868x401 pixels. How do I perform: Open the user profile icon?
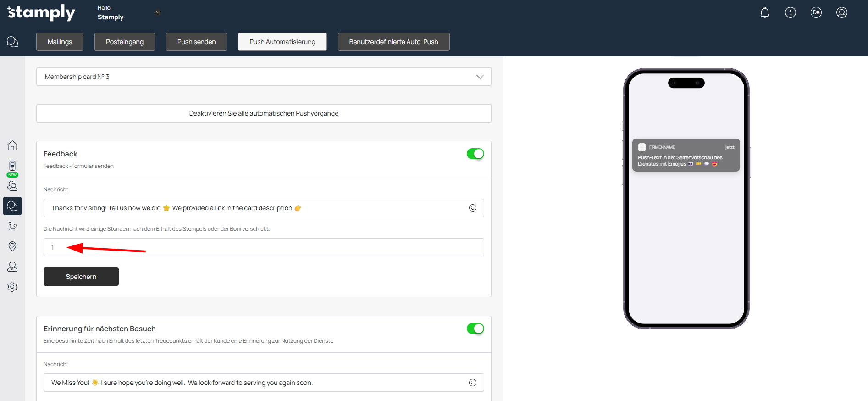click(841, 12)
